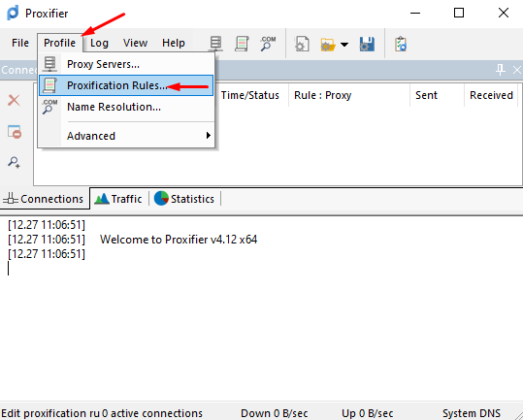The width and height of the screenshot is (523, 420).
Task: Open the Log menu
Action: pos(99,43)
